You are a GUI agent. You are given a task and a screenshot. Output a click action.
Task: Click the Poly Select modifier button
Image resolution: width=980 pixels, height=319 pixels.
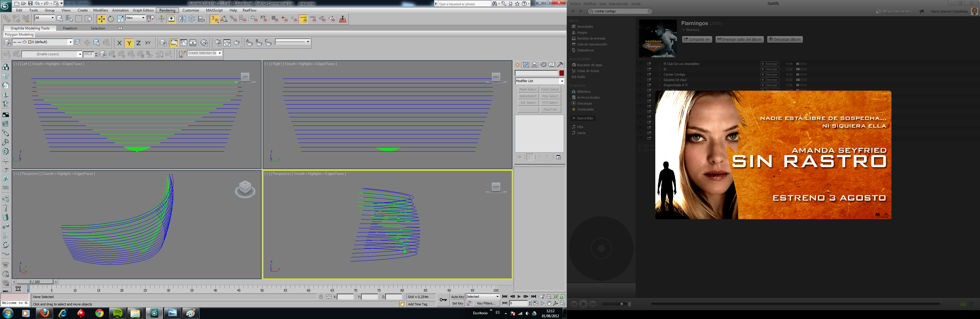click(x=550, y=96)
